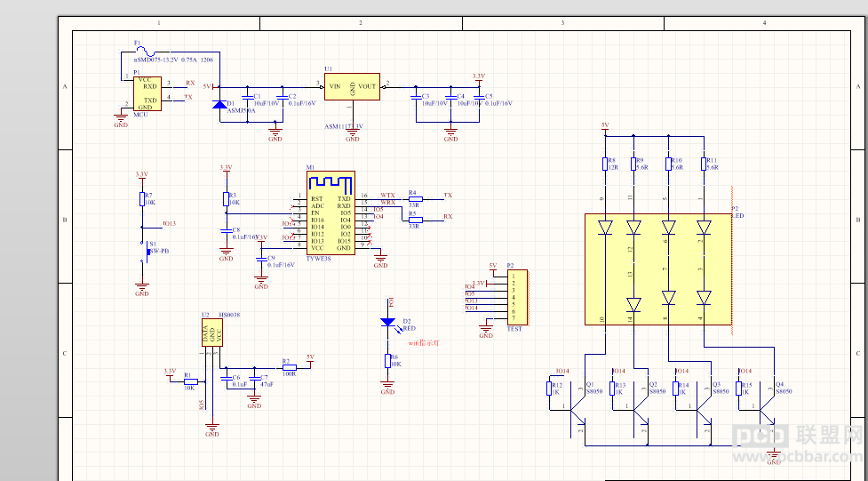This screenshot has width=868, height=481.
Task: Click capacitor C7 47uF symbol
Action: (255, 377)
